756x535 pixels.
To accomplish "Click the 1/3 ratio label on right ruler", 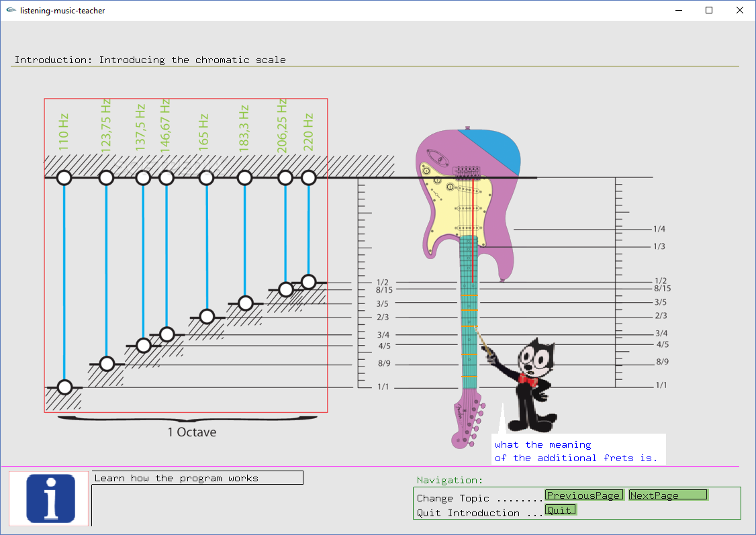I will pos(659,246).
